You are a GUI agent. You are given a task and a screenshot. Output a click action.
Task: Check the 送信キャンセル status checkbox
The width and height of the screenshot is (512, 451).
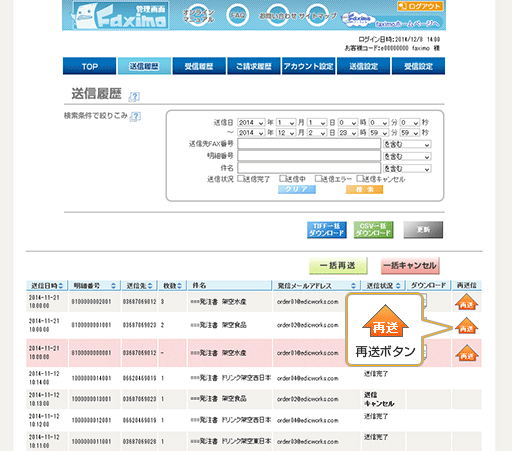[360, 179]
